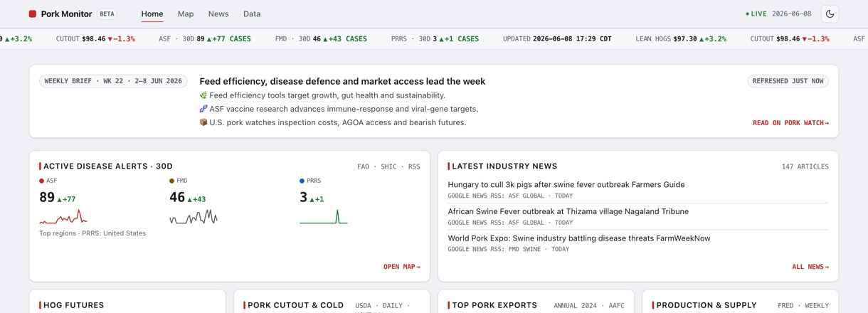Click ticker item ASF 30D 89 cases
The image size is (868, 313).
click(x=205, y=39)
